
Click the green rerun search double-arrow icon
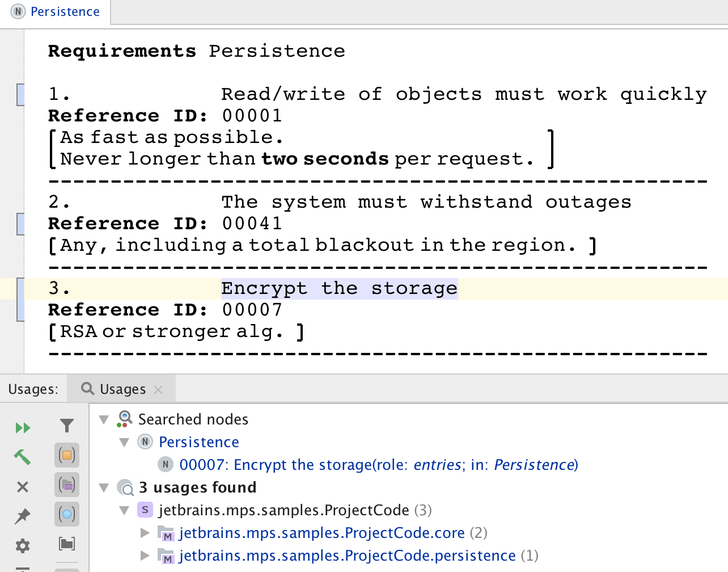tap(23, 427)
